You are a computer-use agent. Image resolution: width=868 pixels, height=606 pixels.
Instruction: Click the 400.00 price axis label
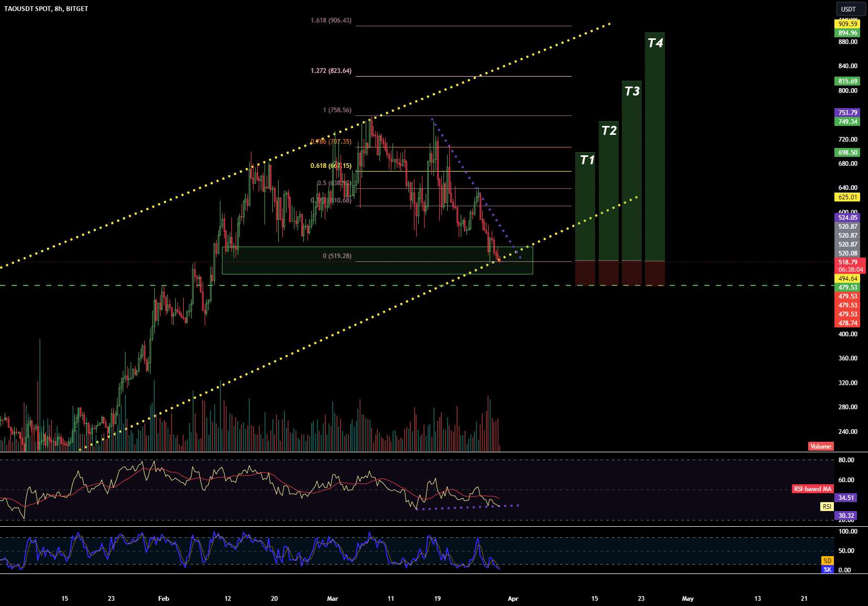848,334
